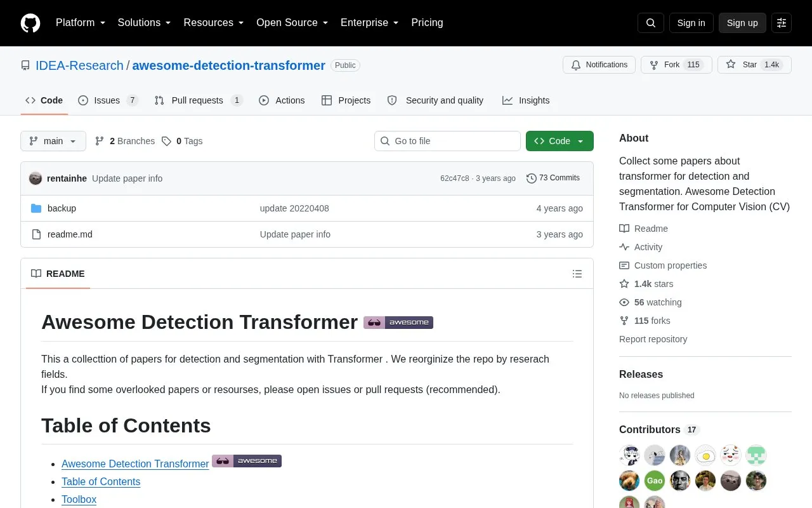The image size is (812, 508).
Task: View 56 watching users
Action: click(x=658, y=302)
